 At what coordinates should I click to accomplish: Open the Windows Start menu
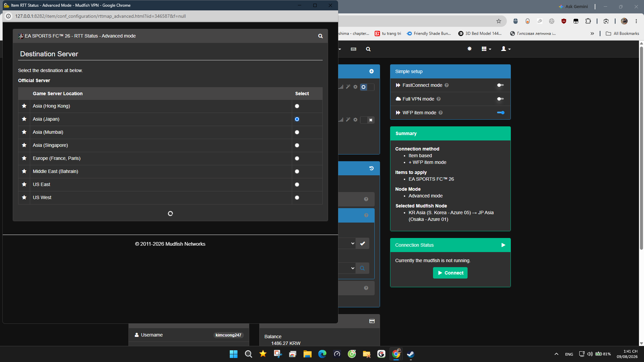tap(233, 354)
